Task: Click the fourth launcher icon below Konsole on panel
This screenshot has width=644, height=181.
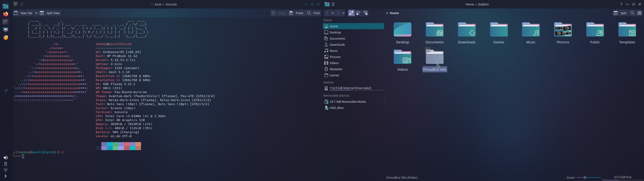Action: (5, 29)
